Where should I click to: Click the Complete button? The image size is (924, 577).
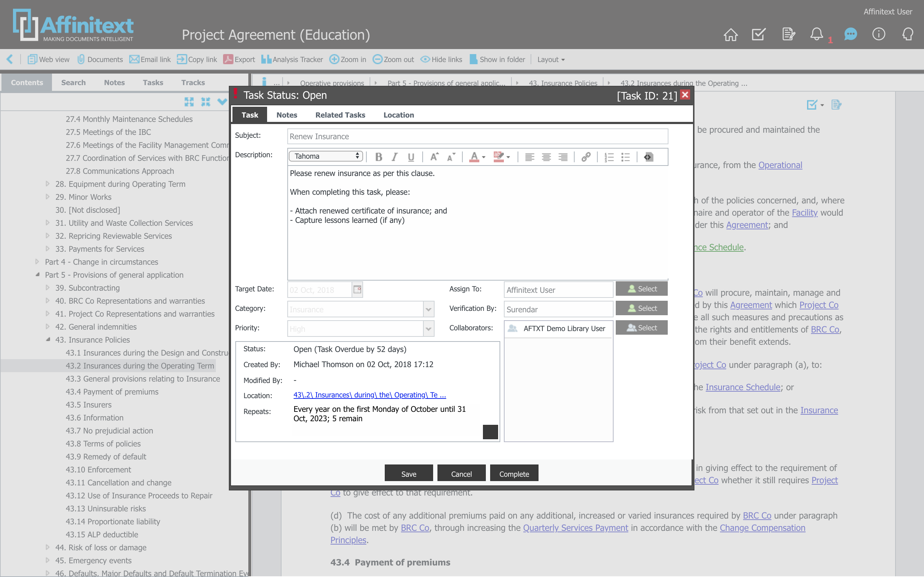[x=514, y=474]
